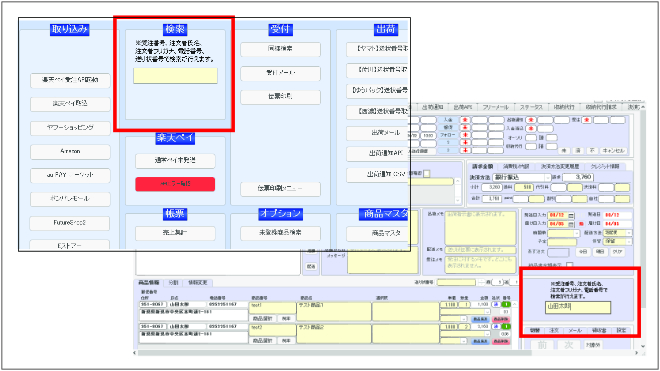Click the 明日 date button
Image resolution: width=660 pixels, height=371 pixels.
(600, 252)
